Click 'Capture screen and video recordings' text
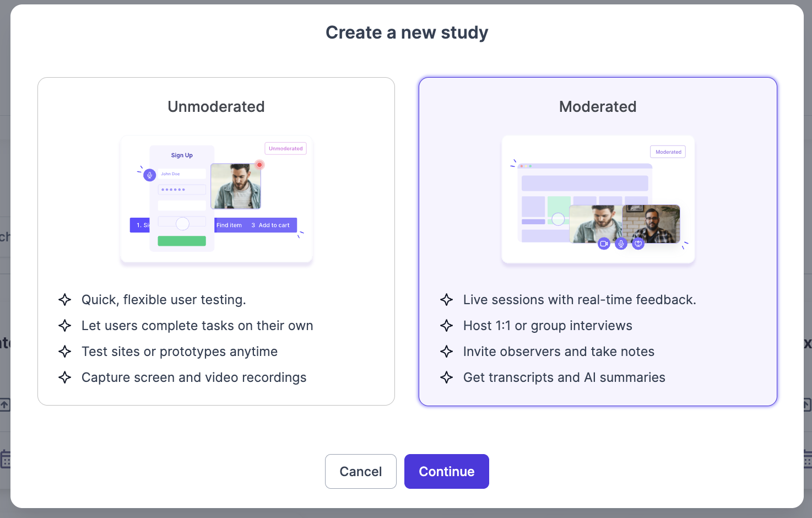The image size is (812, 518). coord(194,377)
